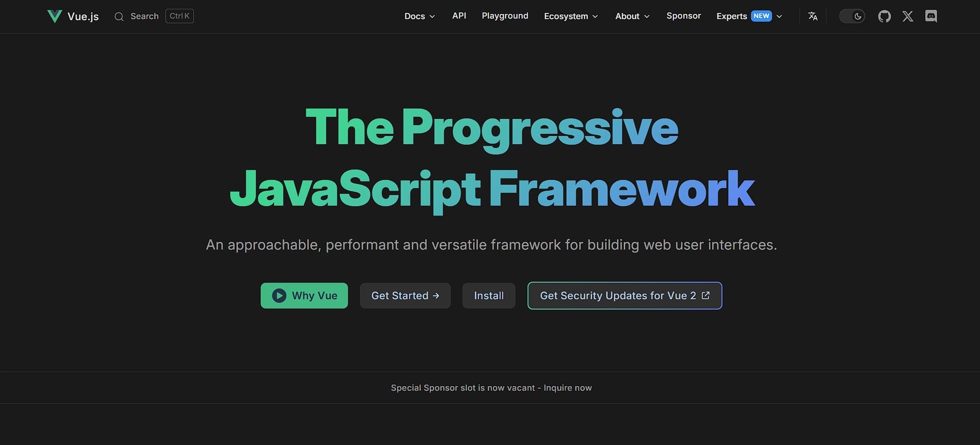The image size is (980, 445).
Task: Go to the Sponsor page
Action: coord(683,16)
